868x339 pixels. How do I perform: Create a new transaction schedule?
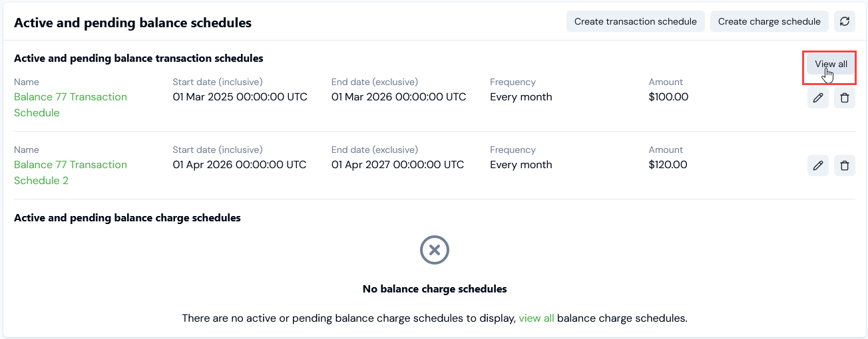[636, 21]
